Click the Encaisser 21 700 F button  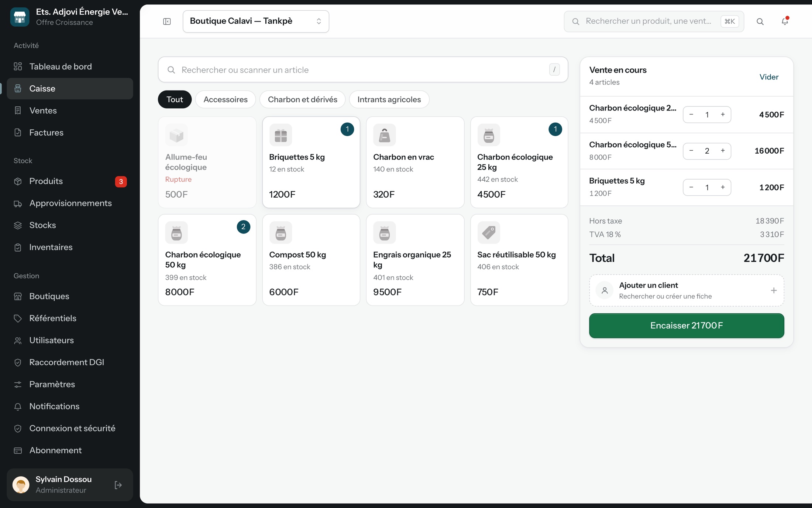pos(687,325)
